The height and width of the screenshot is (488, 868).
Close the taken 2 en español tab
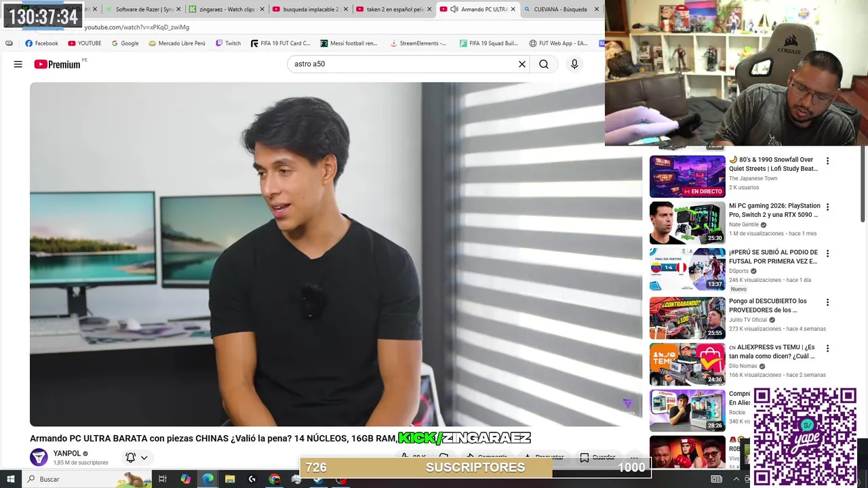[x=429, y=9]
